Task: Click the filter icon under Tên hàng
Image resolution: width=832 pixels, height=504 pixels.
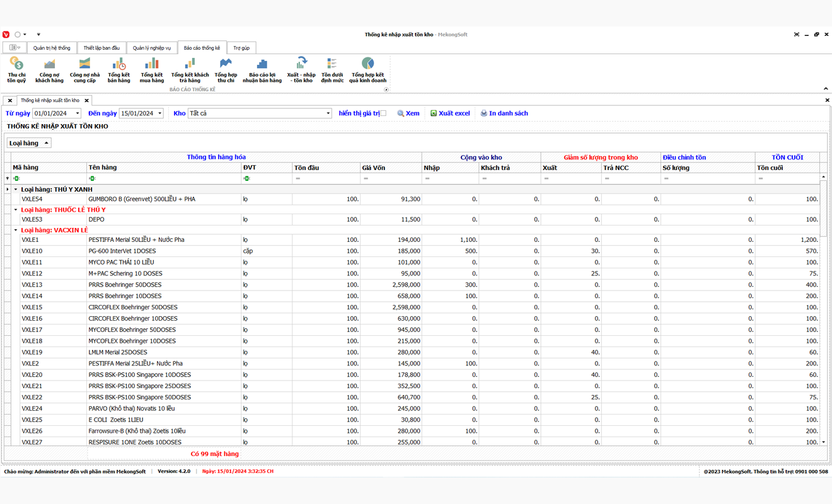Action: pyautogui.click(x=92, y=179)
